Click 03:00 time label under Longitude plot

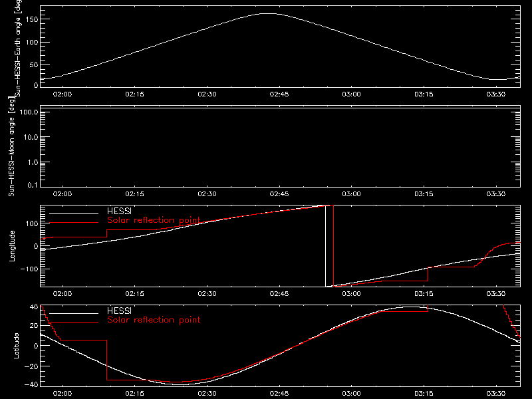[352, 294]
